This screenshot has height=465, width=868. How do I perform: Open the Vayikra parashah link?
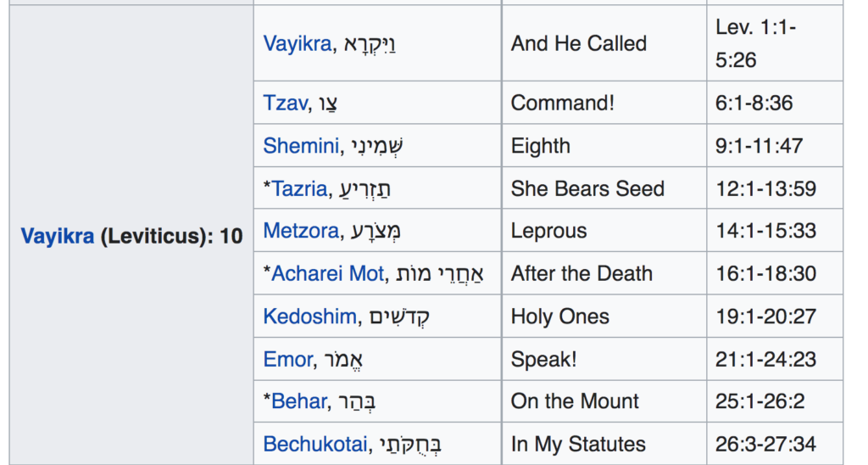pos(297,44)
